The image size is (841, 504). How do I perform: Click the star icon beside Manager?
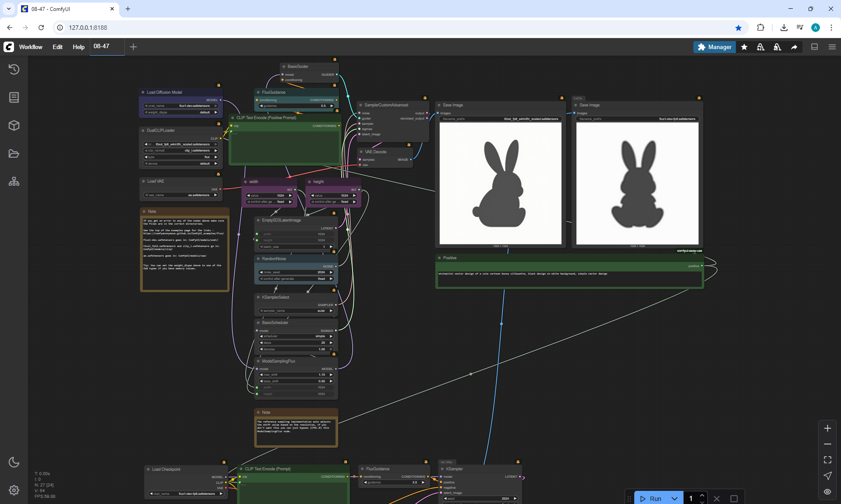pos(744,47)
